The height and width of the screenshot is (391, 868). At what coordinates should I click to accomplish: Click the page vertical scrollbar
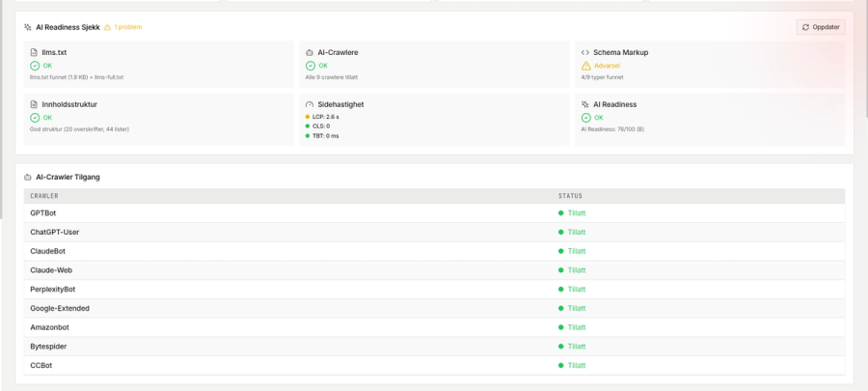(x=866, y=58)
